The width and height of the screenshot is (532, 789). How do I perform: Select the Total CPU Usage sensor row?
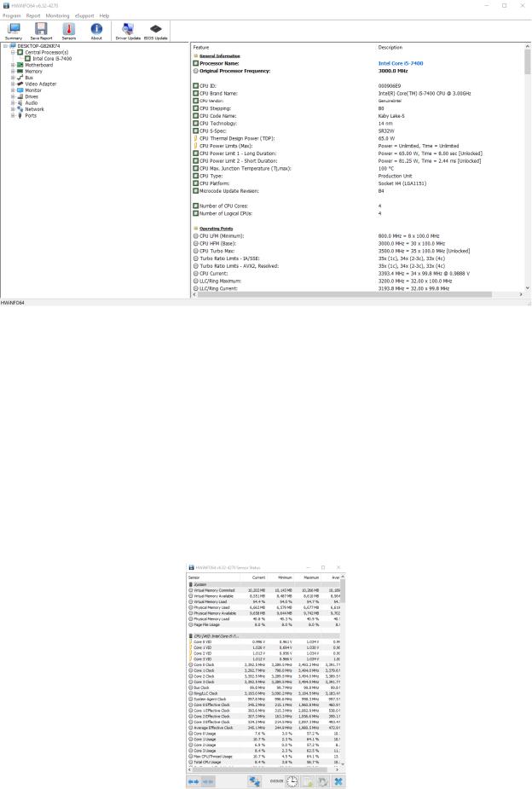coord(263,763)
